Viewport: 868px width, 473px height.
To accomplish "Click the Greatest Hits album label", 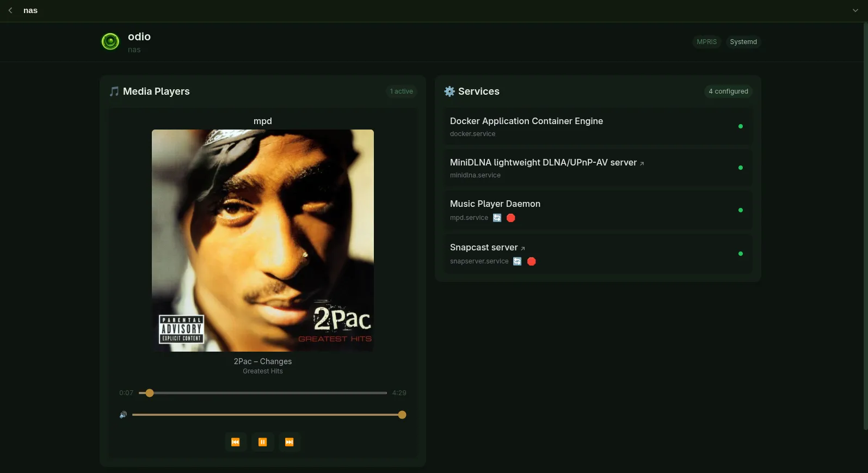I will point(263,371).
